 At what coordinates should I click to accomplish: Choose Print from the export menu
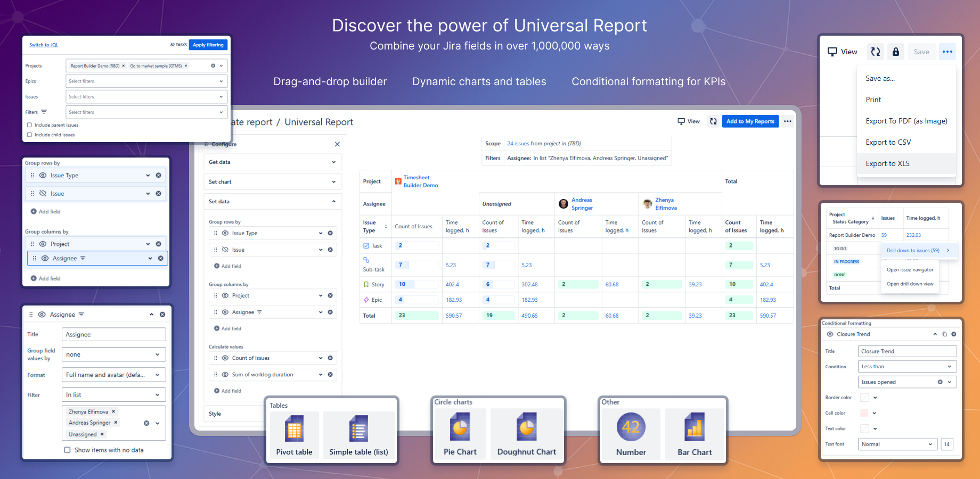873,100
